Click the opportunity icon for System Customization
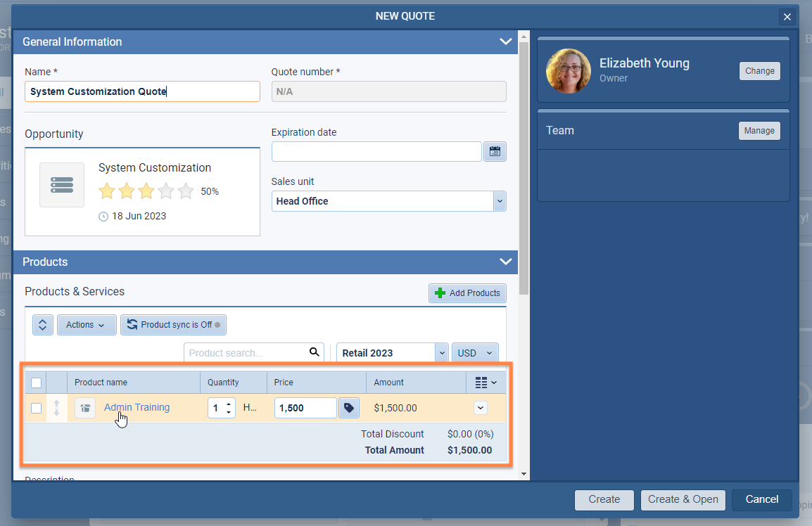 pyautogui.click(x=61, y=184)
